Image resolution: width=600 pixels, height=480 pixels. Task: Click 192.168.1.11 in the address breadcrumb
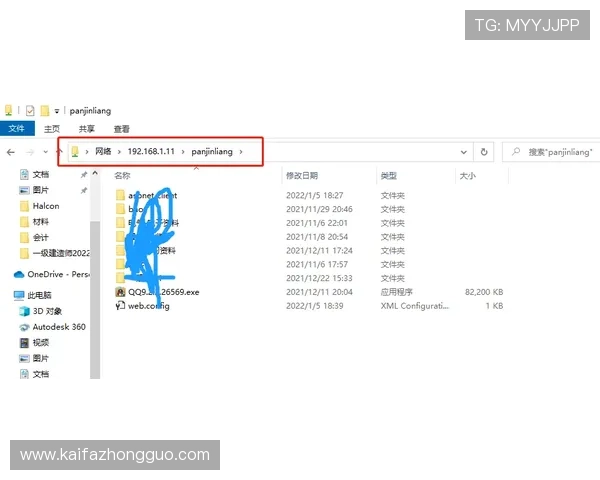(151, 152)
